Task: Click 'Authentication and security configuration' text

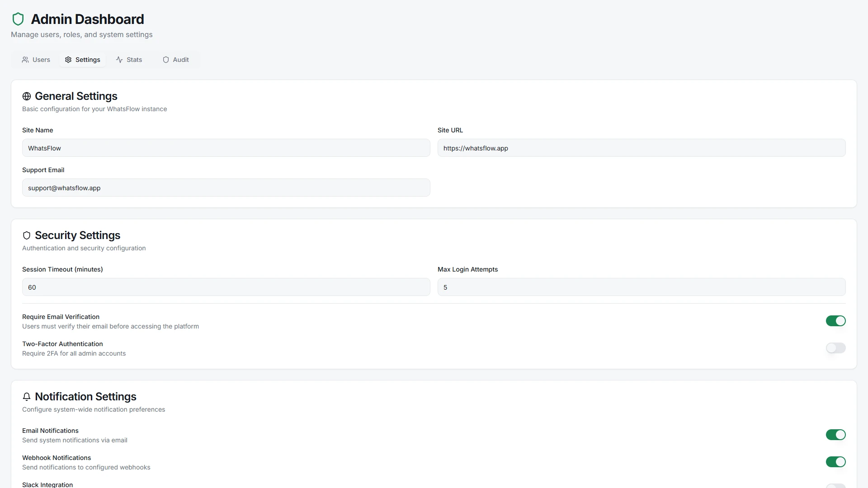Action: pos(84,248)
